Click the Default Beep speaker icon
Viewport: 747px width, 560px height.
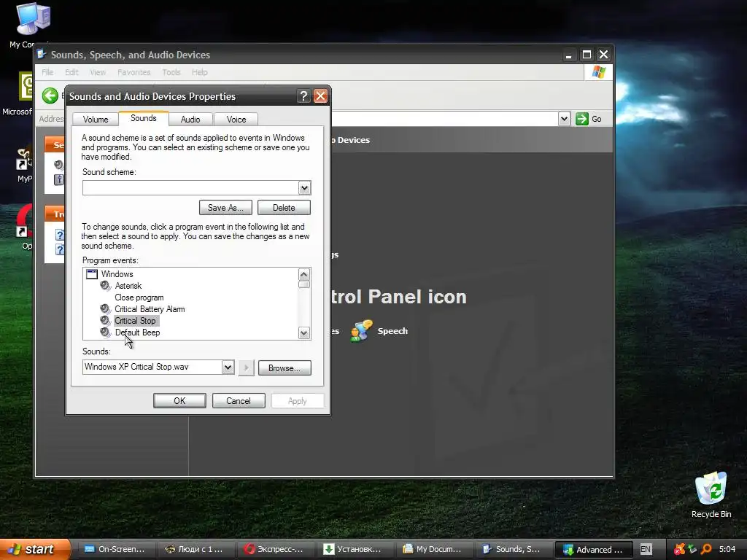coord(105,332)
